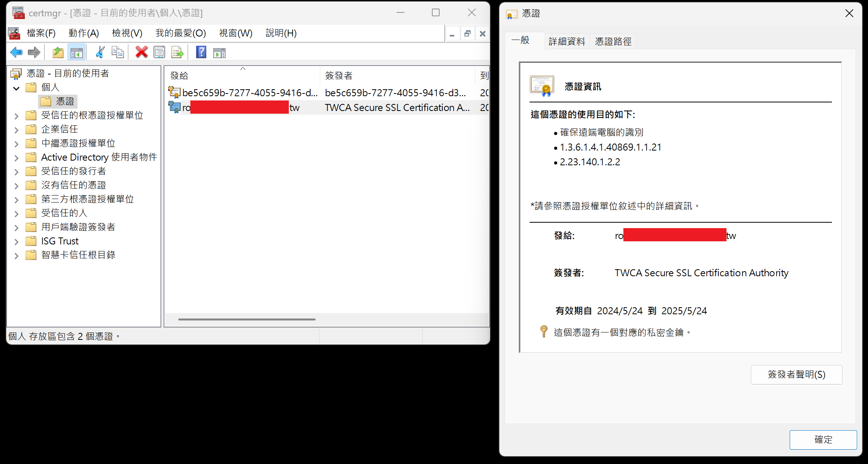
Task: Switch to the 憑證路徑 tab
Action: tap(613, 42)
